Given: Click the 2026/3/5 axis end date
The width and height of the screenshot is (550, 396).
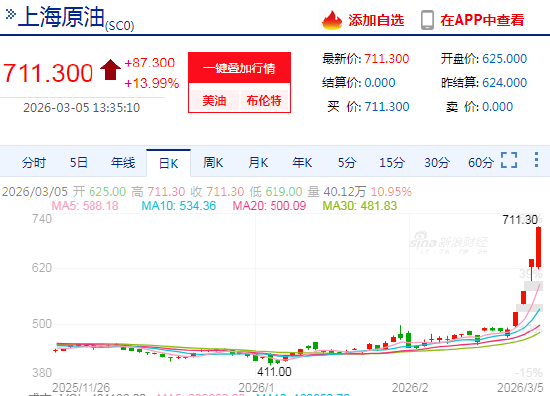Looking at the screenshot, I should (x=520, y=388).
